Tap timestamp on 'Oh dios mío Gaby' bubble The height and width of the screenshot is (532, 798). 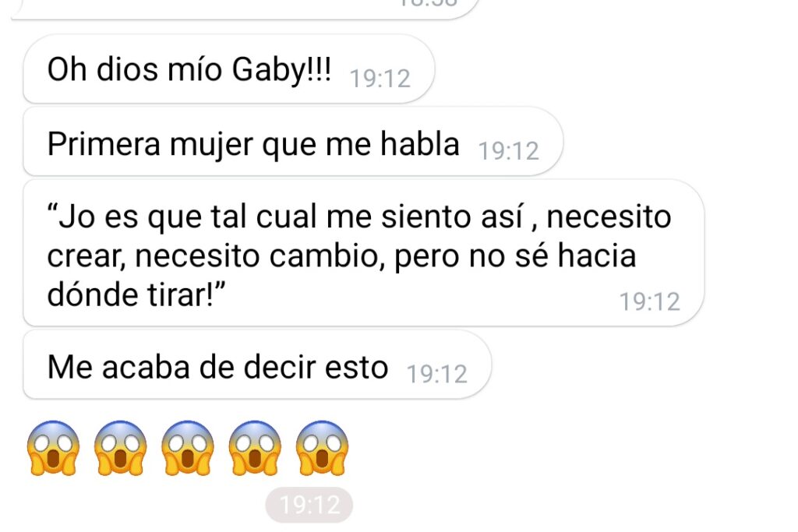pos(380,79)
